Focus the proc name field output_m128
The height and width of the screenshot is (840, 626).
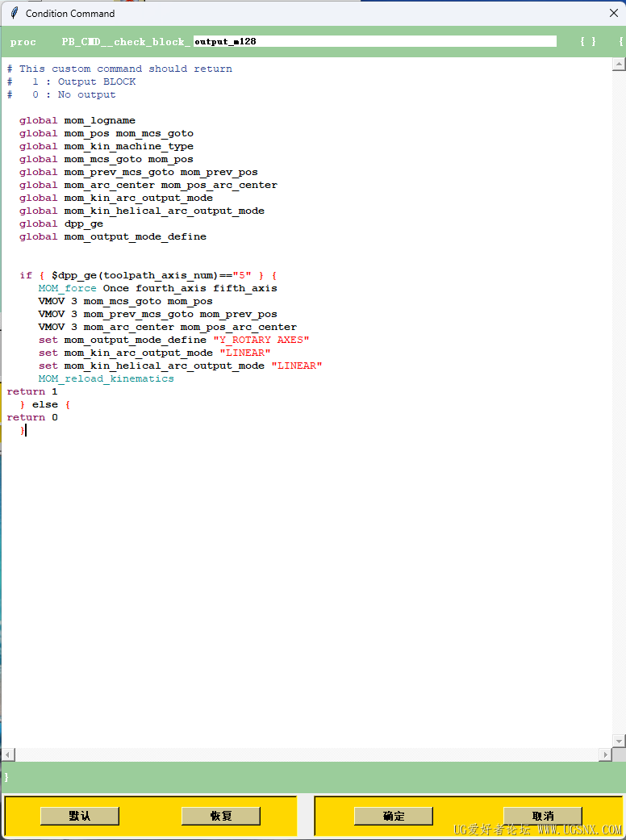375,41
